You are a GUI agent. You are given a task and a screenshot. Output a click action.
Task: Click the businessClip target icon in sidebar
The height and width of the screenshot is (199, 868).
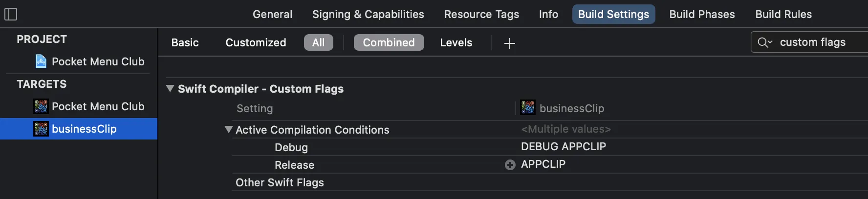[x=41, y=129]
